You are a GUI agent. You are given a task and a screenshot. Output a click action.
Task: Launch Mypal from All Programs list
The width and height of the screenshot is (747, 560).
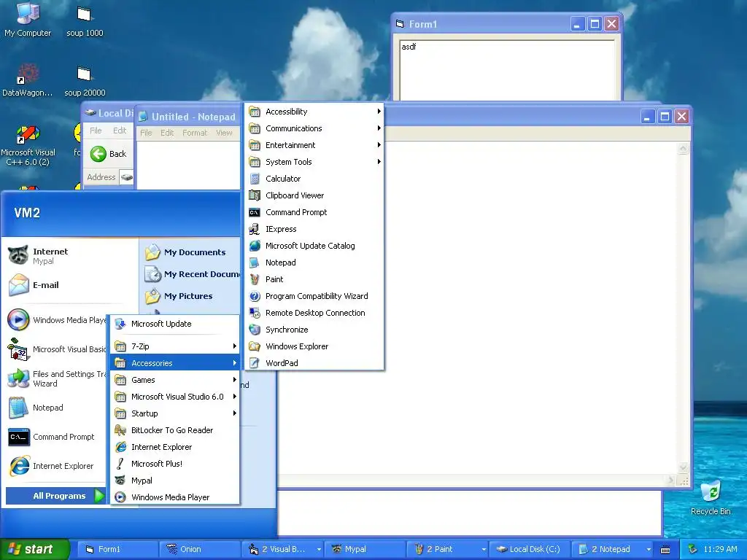175,481
